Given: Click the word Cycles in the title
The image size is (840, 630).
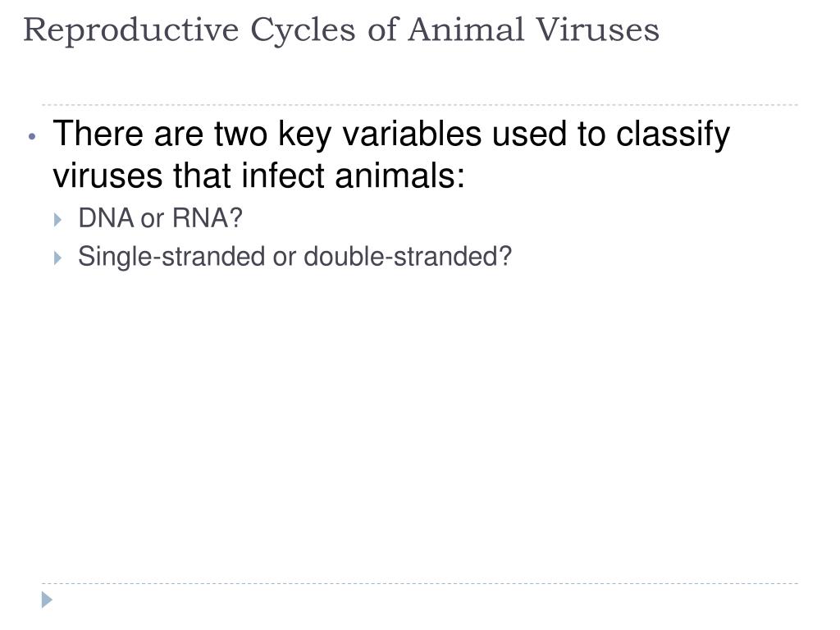Looking at the screenshot, I should pos(303,31).
